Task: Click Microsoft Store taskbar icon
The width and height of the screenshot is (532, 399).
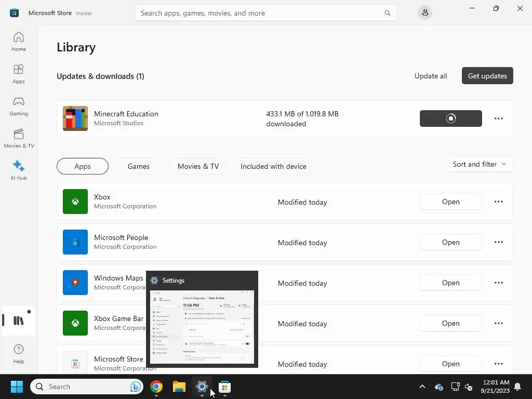Action: click(224, 387)
